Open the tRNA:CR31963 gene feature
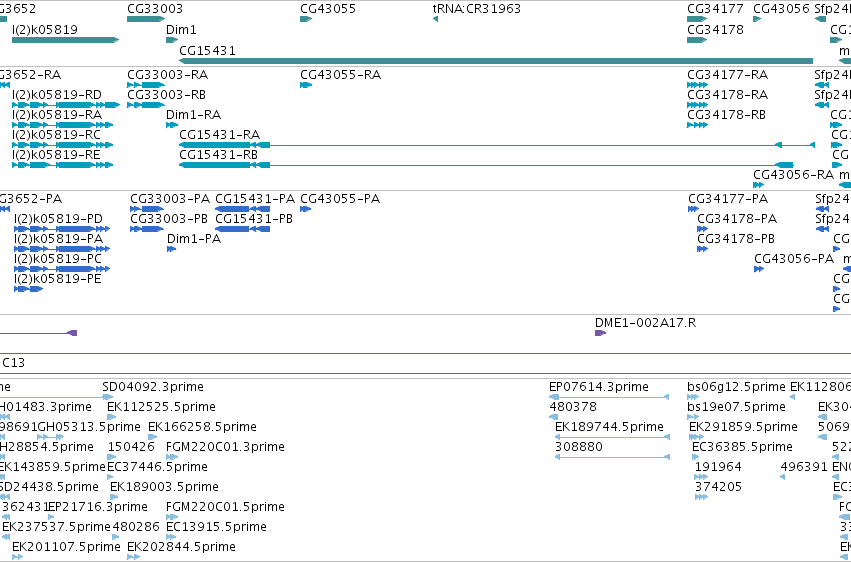851x562 pixels. (435, 19)
